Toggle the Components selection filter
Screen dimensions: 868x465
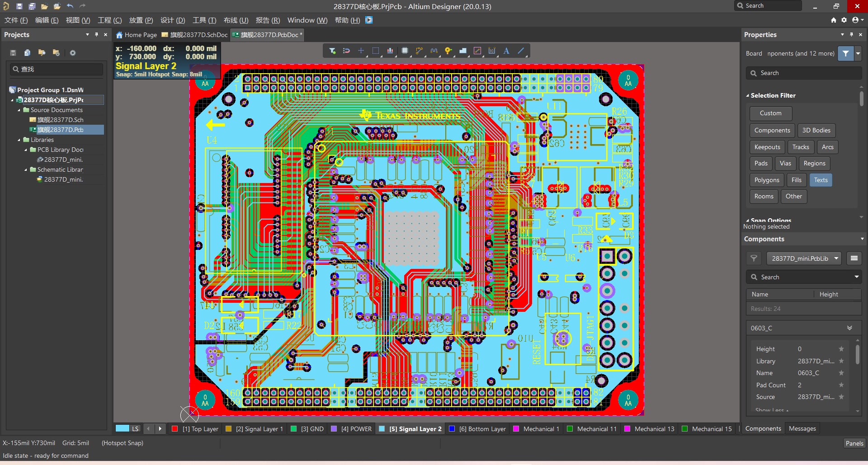(x=772, y=130)
